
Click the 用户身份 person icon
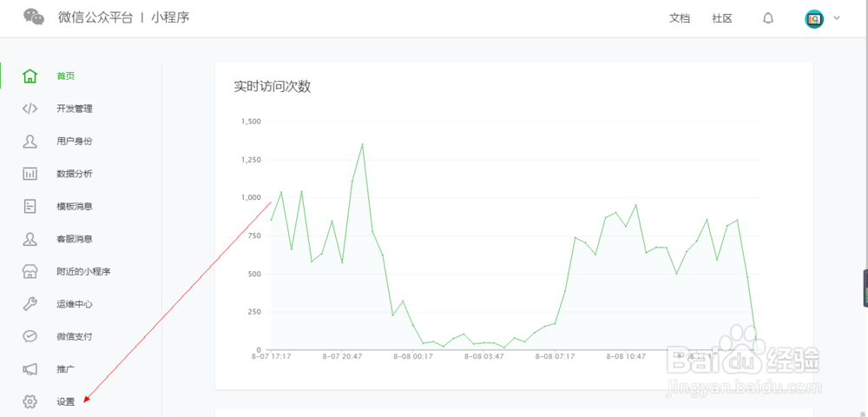pyautogui.click(x=30, y=142)
